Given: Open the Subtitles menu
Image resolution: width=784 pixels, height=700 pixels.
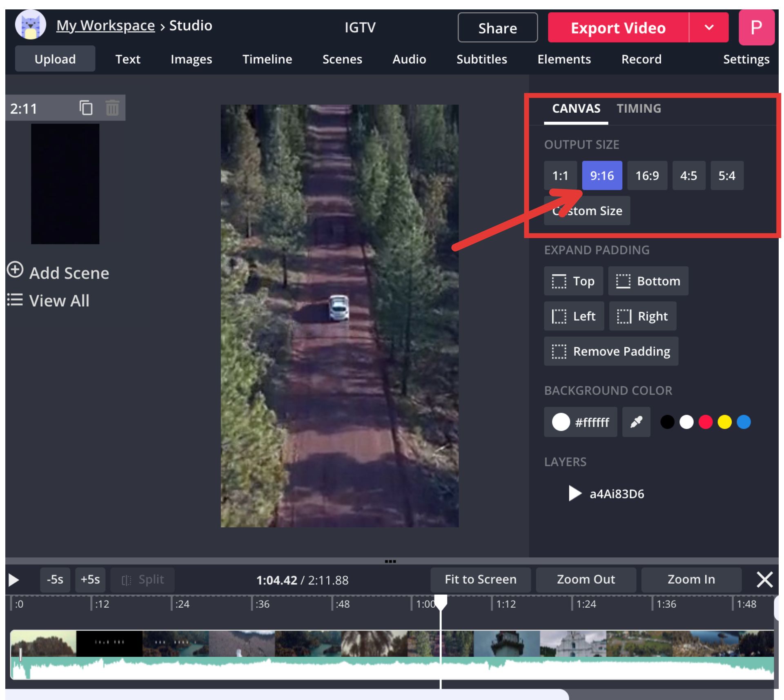Looking at the screenshot, I should pos(481,59).
